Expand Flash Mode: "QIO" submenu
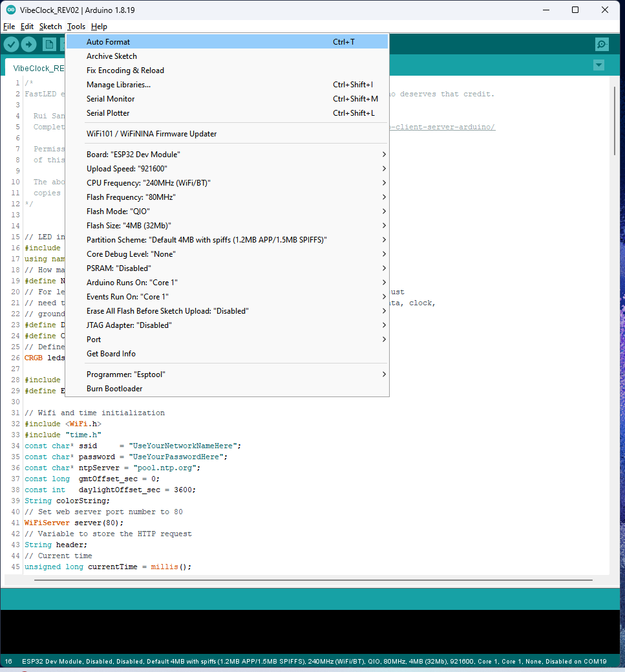 (227, 211)
